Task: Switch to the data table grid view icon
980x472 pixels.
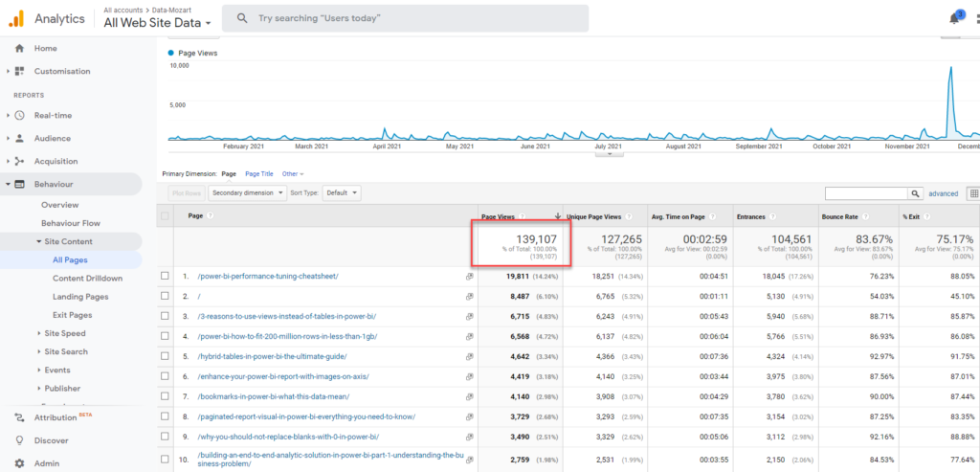Action: click(x=973, y=193)
